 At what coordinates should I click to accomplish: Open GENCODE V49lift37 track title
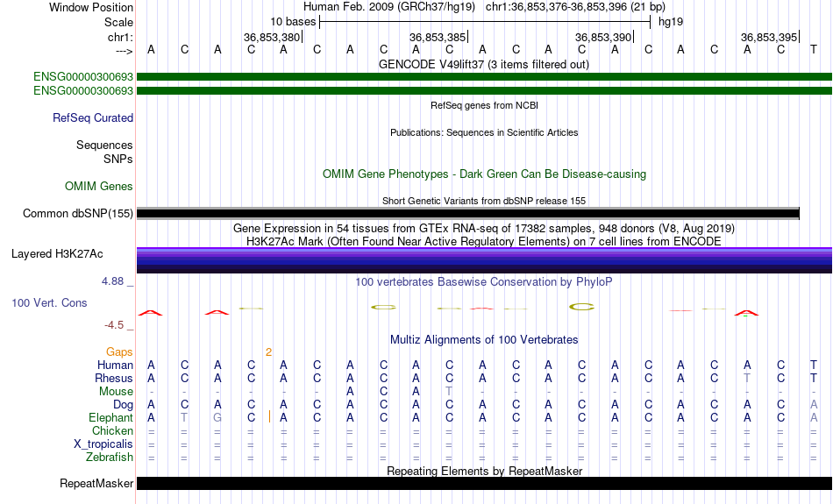click(483, 64)
